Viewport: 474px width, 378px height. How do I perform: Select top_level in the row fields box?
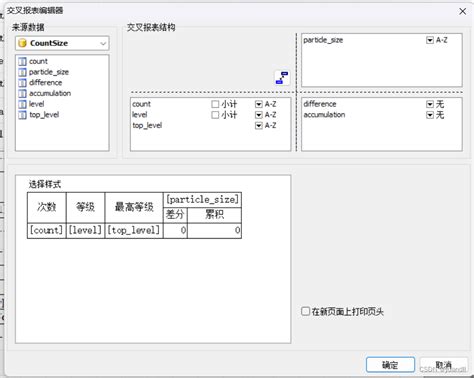pyautogui.click(x=147, y=125)
